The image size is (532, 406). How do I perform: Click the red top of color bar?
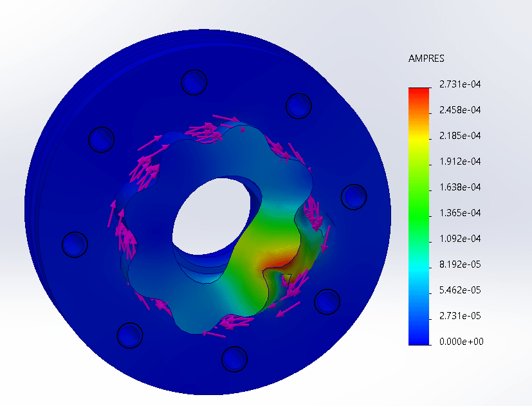coord(417,91)
